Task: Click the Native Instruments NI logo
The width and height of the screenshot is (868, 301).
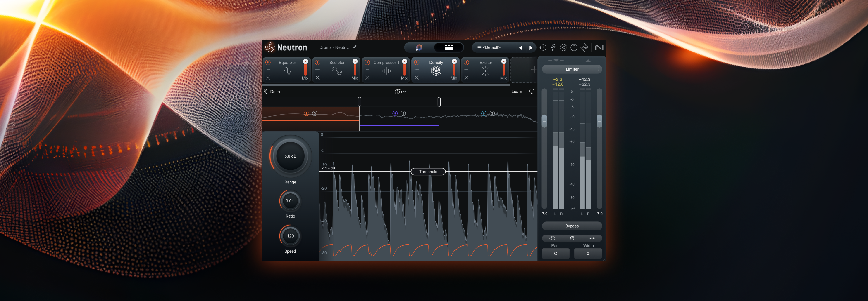Action: [x=599, y=47]
